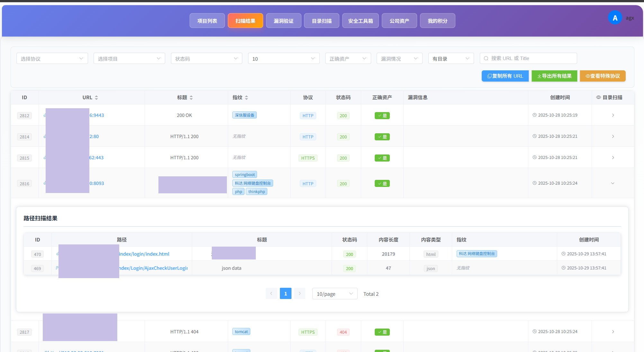644x352 pixels.
Task: Click the search magnifier icon in URL search
Action: tap(486, 58)
